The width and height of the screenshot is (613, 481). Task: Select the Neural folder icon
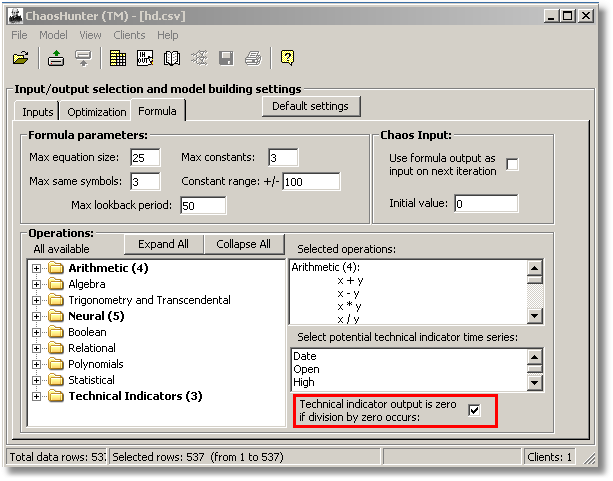[x=56, y=316]
